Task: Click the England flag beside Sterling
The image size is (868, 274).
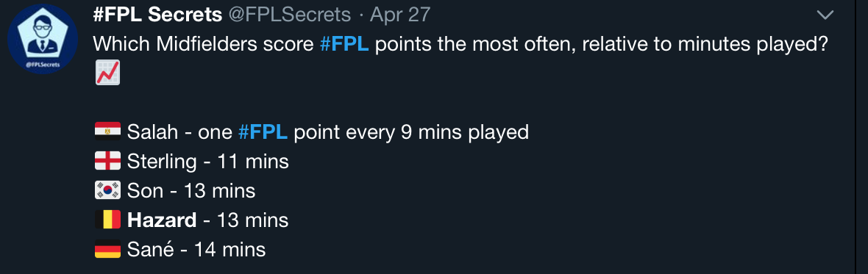Action: click(107, 162)
